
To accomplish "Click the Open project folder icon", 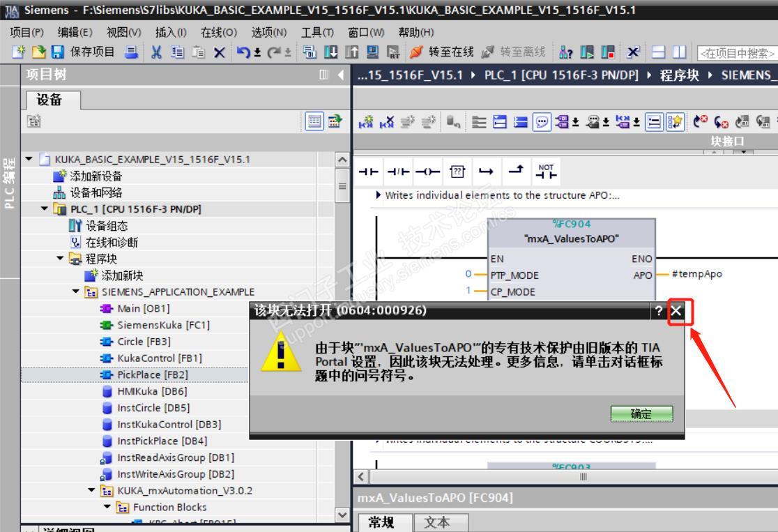I will pos(38,52).
